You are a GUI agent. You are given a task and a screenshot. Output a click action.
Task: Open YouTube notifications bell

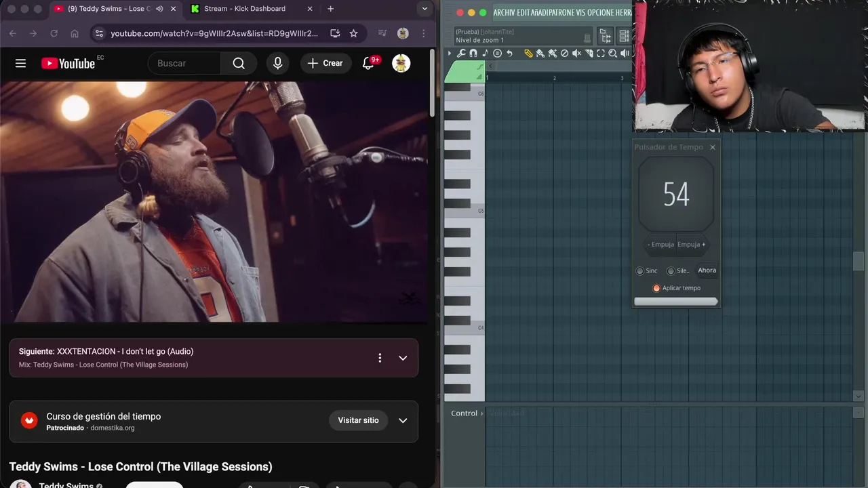pos(368,63)
